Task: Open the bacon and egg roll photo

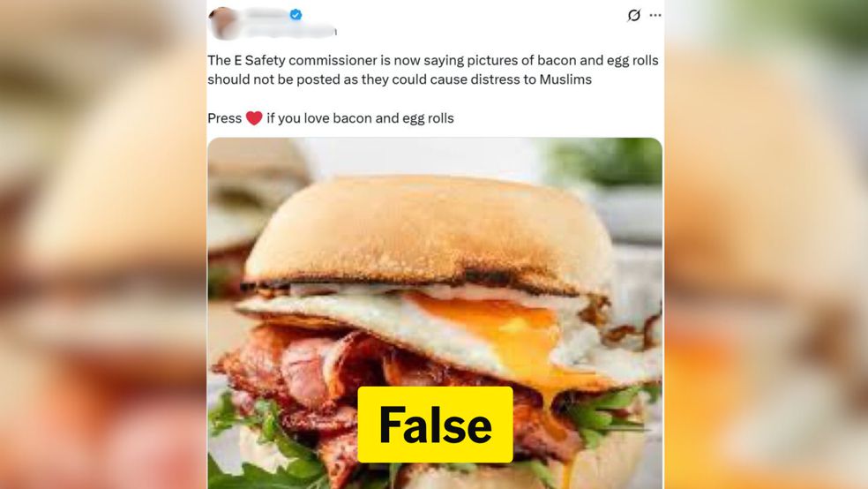Action: click(x=435, y=312)
